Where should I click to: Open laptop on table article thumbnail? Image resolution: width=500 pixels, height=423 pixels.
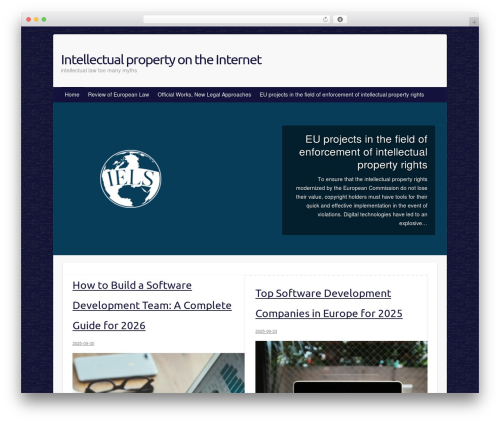pyautogui.click(x=341, y=367)
